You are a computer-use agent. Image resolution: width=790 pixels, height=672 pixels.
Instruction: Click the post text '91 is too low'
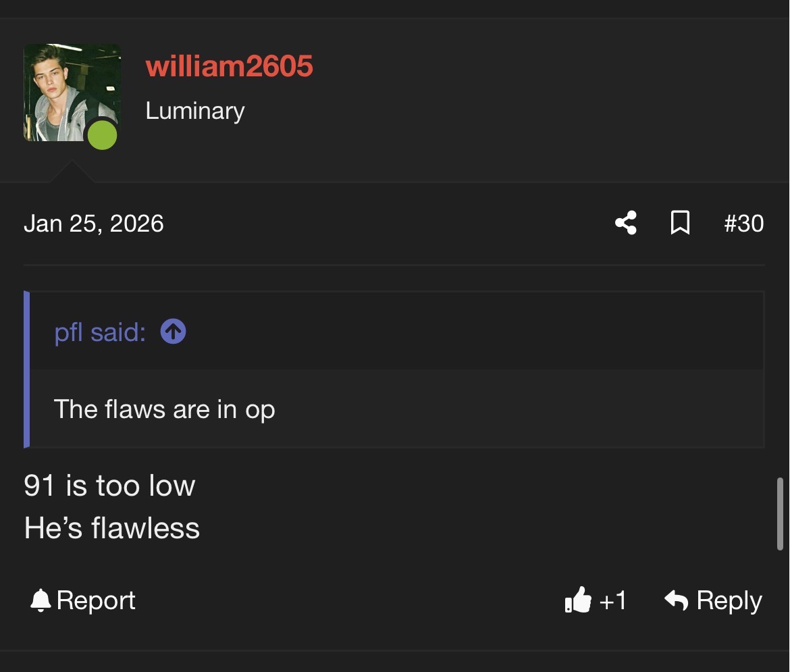(109, 486)
